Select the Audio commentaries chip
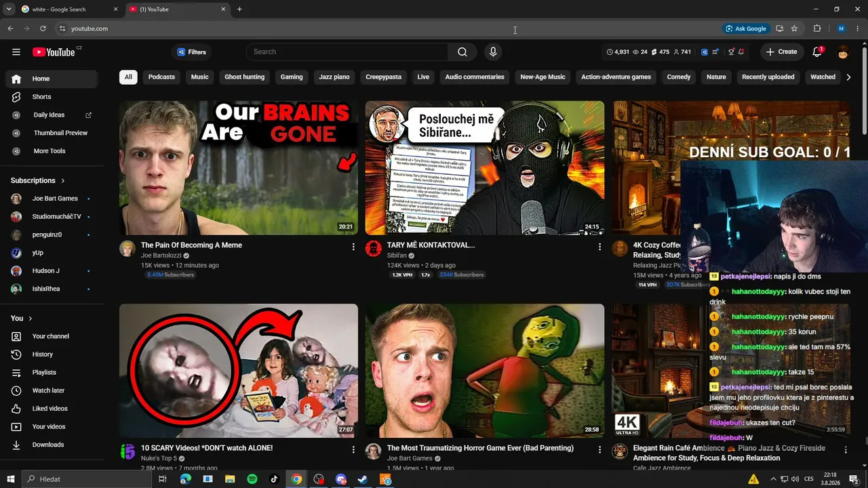Viewport: 868px width, 488px height. [x=475, y=77]
